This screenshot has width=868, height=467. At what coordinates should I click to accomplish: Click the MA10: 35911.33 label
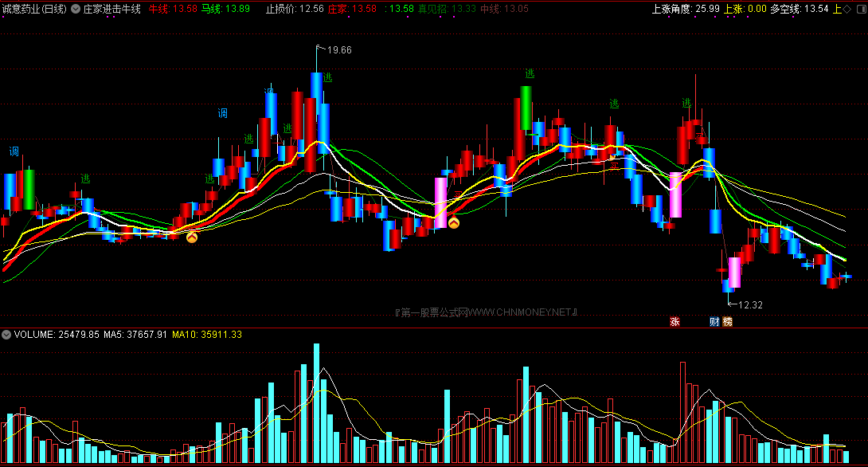(207, 335)
